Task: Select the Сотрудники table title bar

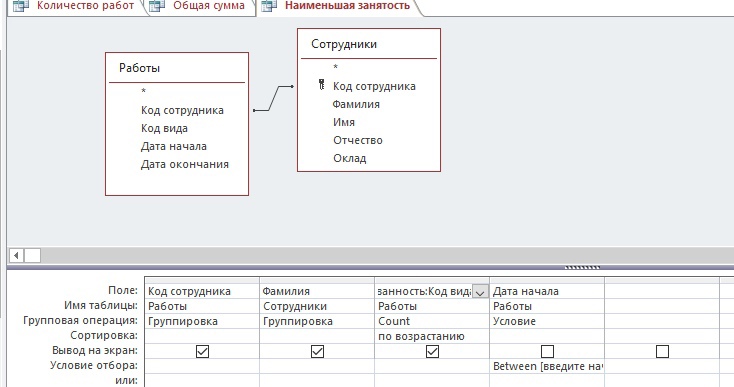Action: pos(368,44)
